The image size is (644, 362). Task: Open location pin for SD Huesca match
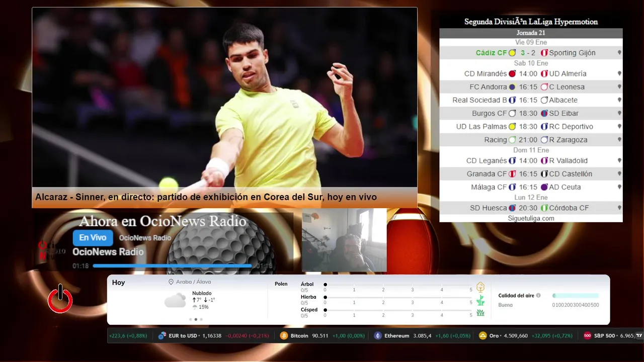tap(619, 208)
